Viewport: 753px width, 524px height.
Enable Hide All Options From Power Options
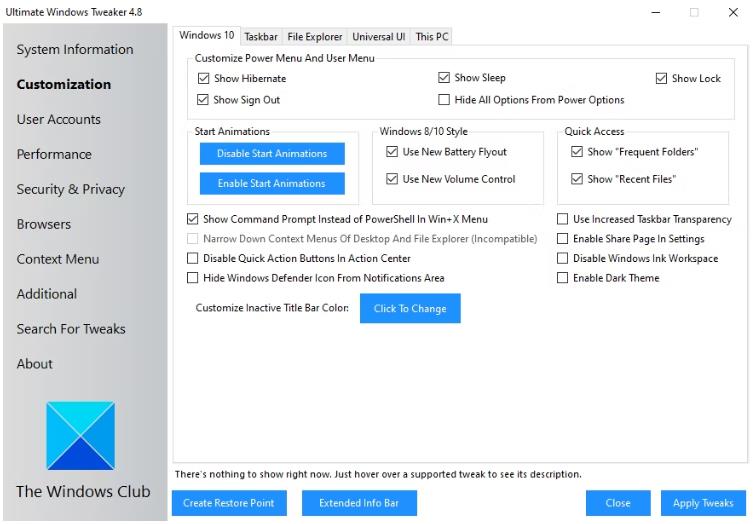[x=444, y=100]
